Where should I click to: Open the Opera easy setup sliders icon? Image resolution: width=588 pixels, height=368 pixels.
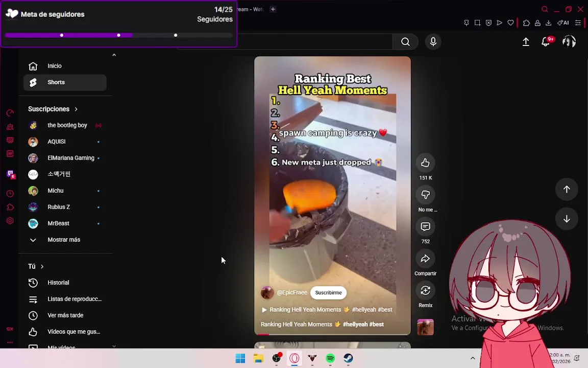(578, 23)
